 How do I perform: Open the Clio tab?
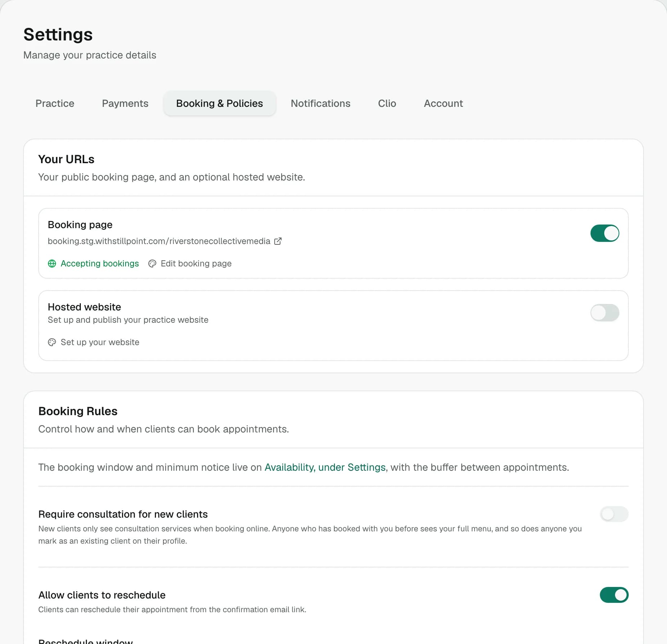387,103
